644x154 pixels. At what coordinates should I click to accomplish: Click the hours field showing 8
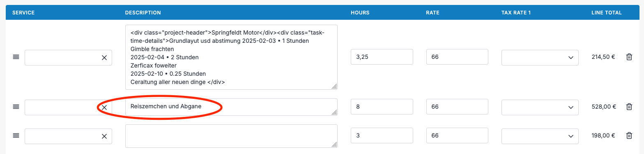pyautogui.click(x=382, y=106)
